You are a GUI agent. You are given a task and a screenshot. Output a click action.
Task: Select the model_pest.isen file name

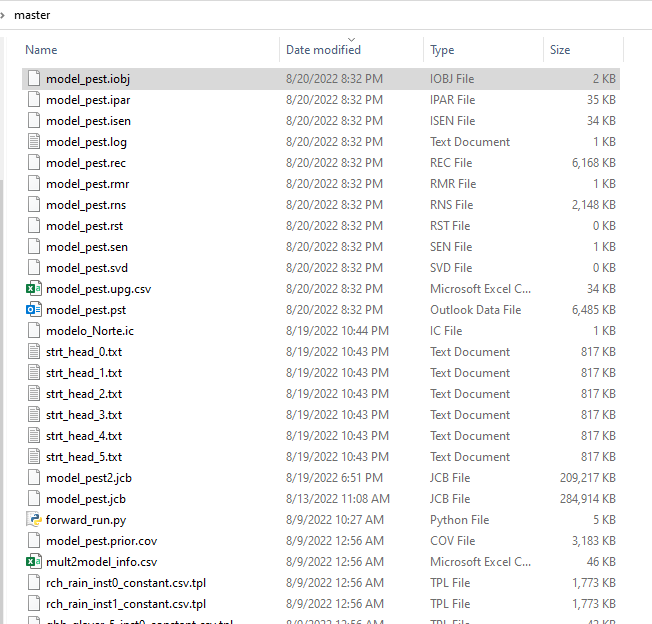88,121
